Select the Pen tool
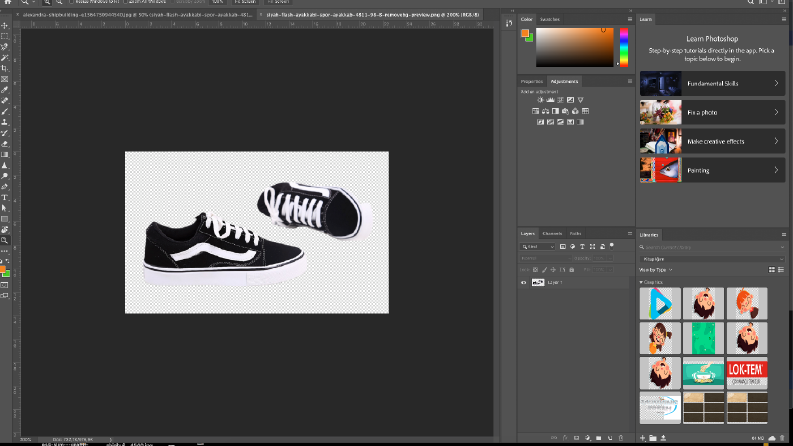Screen dimensions: 793x446 5,187
